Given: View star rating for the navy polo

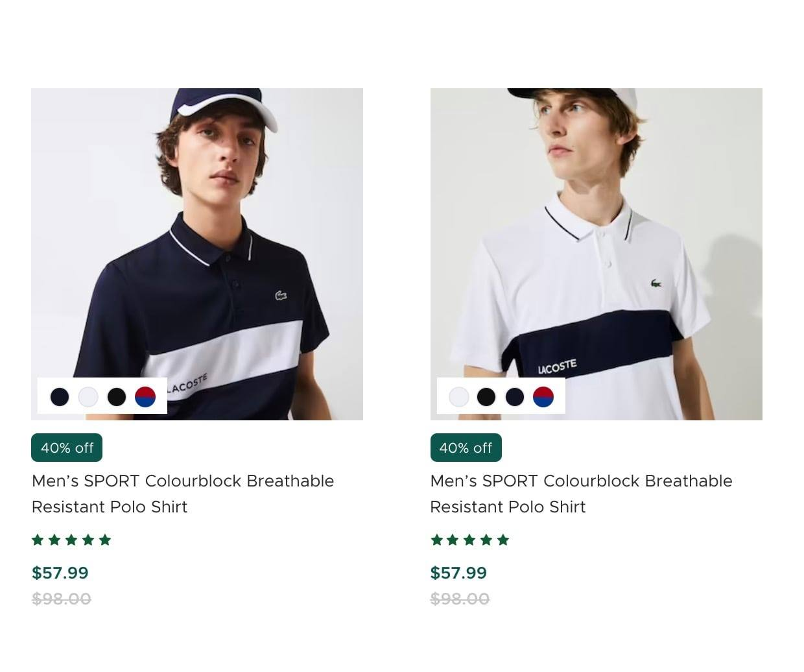Looking at the screenshot, I should click(71, 540).
